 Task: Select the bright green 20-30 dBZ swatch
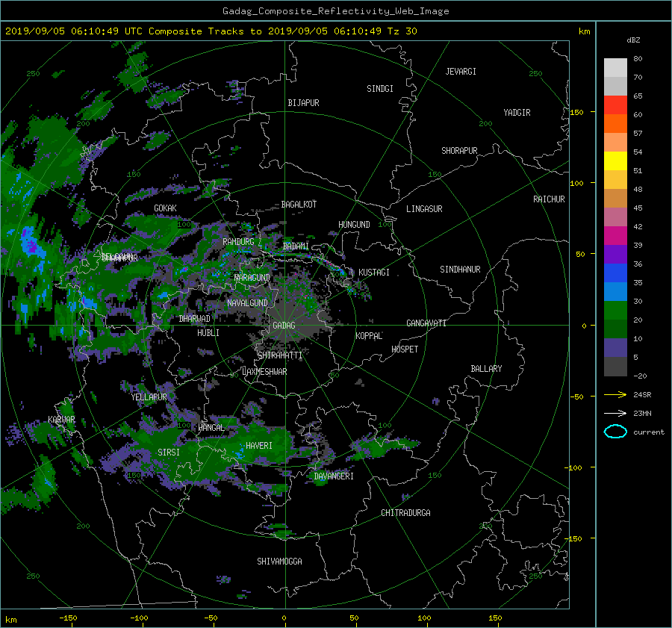615,311
